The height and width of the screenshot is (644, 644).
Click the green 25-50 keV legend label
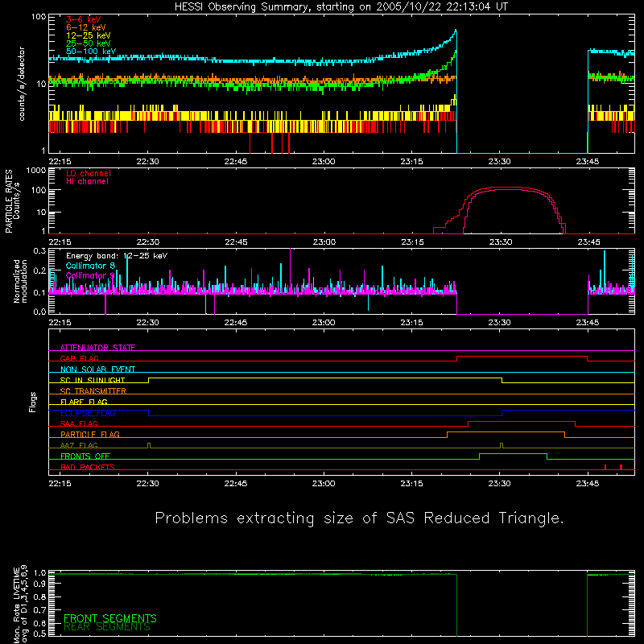(x=89, y=43)
